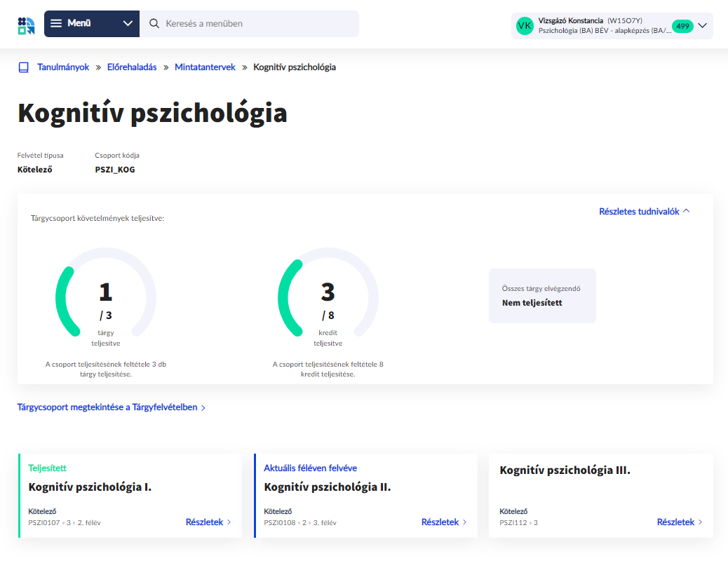Click course code PSZI112 text
Viewport: 728px width, 570px height.
513,522
